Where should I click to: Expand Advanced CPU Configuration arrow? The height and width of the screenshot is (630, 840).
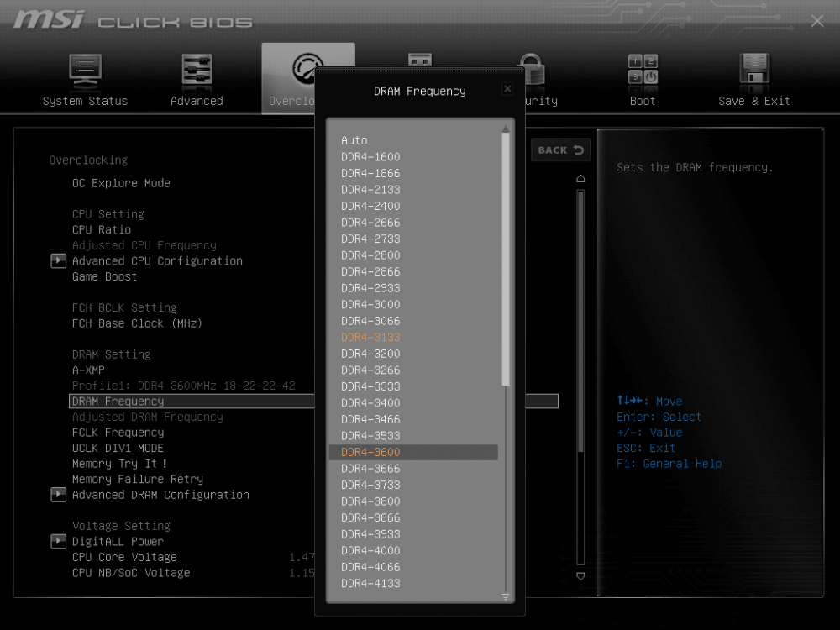coord(59,261)
